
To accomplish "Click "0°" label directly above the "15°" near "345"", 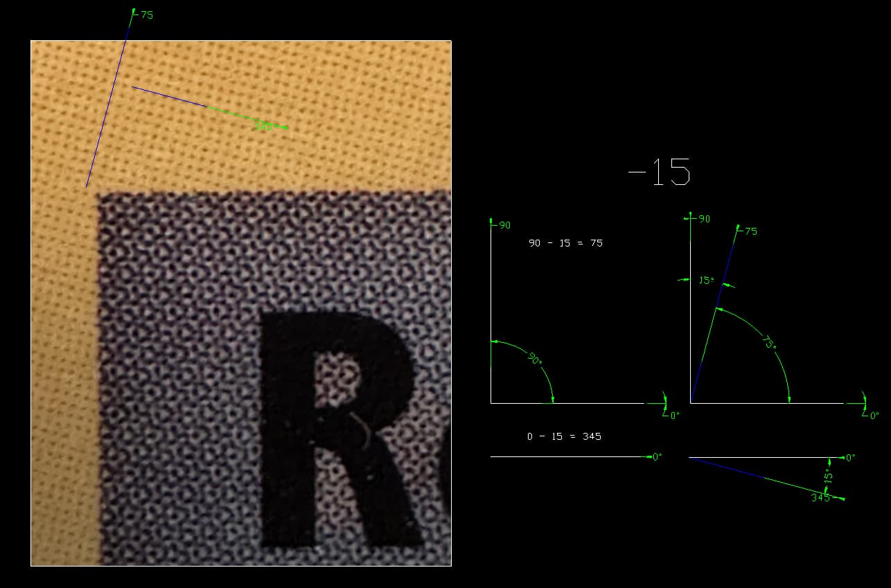I will [850, 458].
